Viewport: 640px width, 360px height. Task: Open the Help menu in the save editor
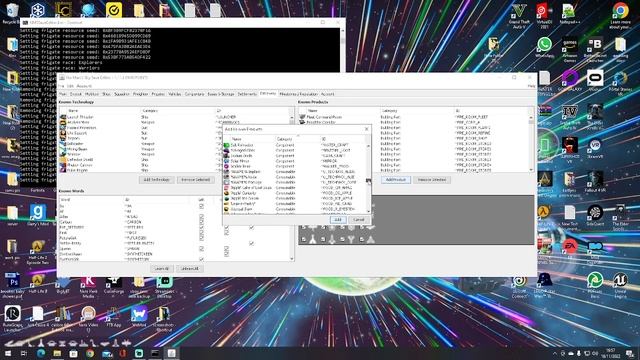click(531, 86)
